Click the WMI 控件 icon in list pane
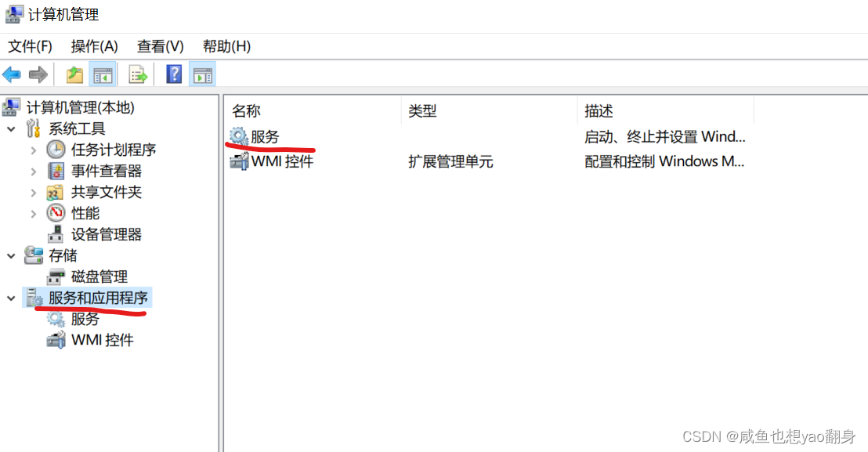Viewport: 868px width, 452px height. coord(239,161)
